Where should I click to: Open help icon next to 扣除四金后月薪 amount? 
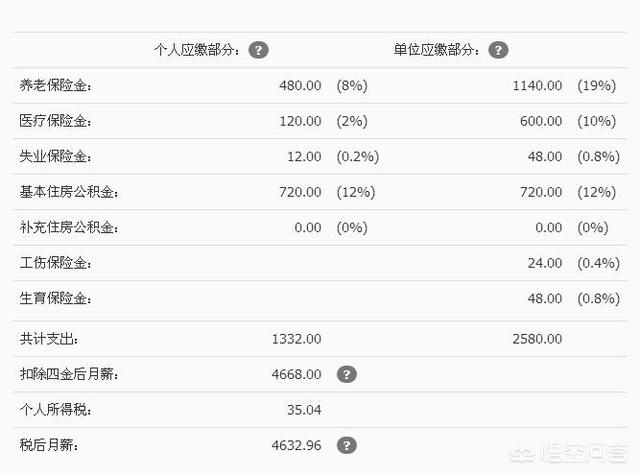click(x=346, y=374)
